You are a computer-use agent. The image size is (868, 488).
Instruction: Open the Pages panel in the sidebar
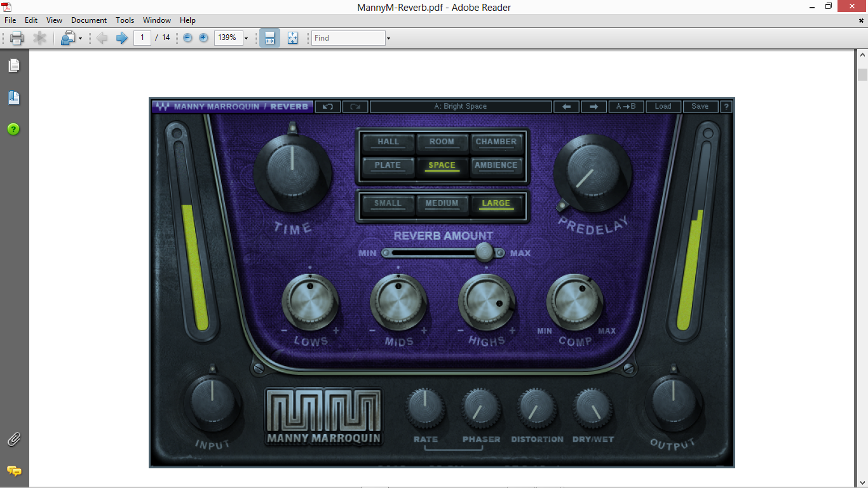14,65
